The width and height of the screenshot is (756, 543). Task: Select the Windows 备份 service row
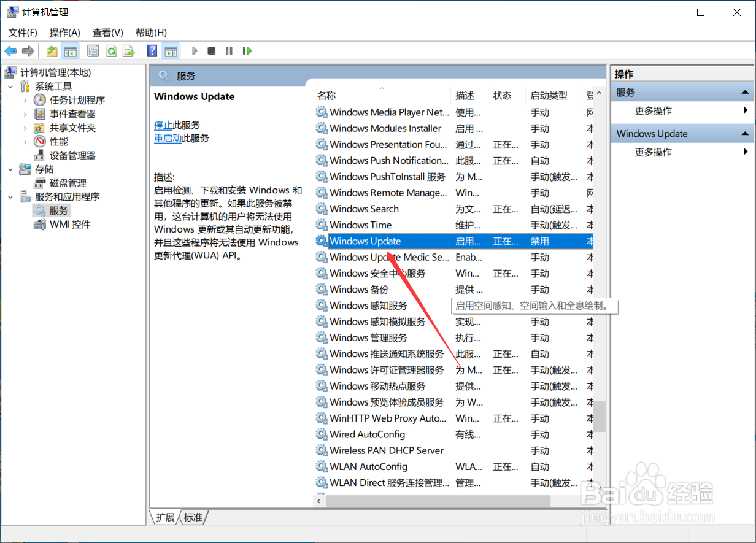453,290
